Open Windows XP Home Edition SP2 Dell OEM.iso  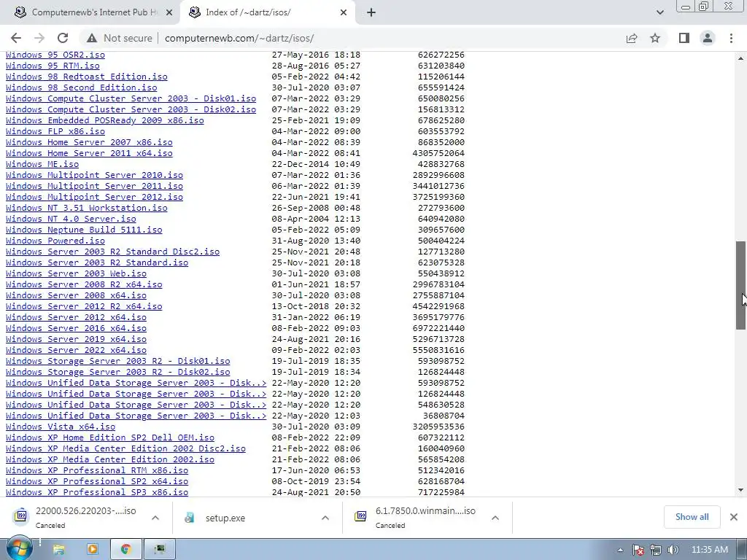pos(110,437)
